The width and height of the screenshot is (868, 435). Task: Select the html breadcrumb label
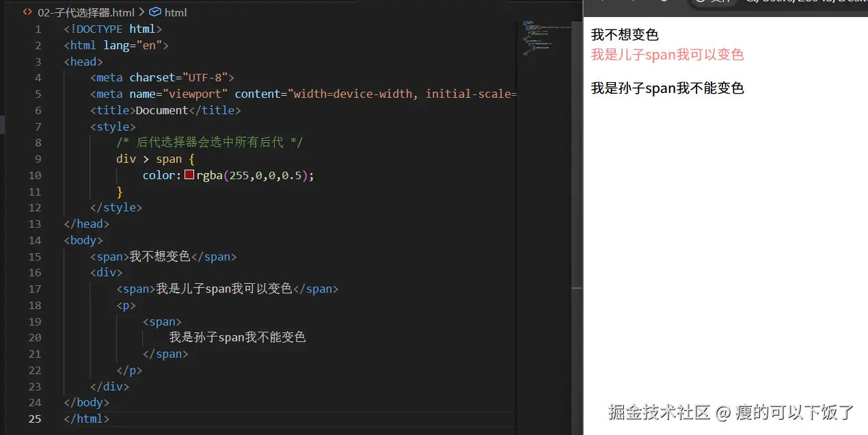pos(176,12)
